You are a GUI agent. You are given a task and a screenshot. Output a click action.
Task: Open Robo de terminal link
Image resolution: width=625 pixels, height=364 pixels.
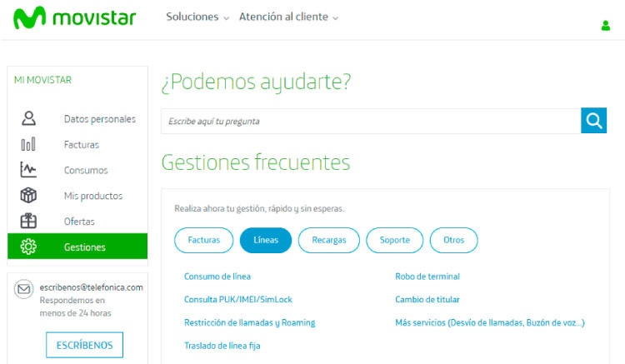pyautogui.click(x=427, y=277)
